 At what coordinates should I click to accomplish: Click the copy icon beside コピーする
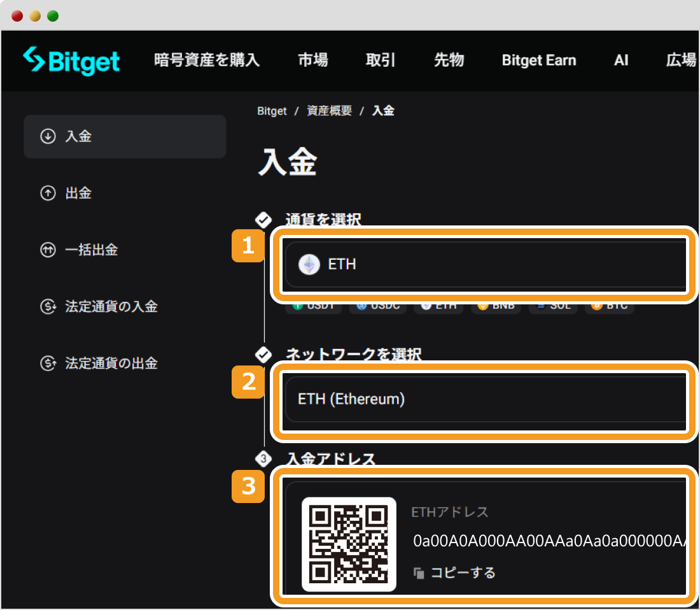click(x=418, y=573)
